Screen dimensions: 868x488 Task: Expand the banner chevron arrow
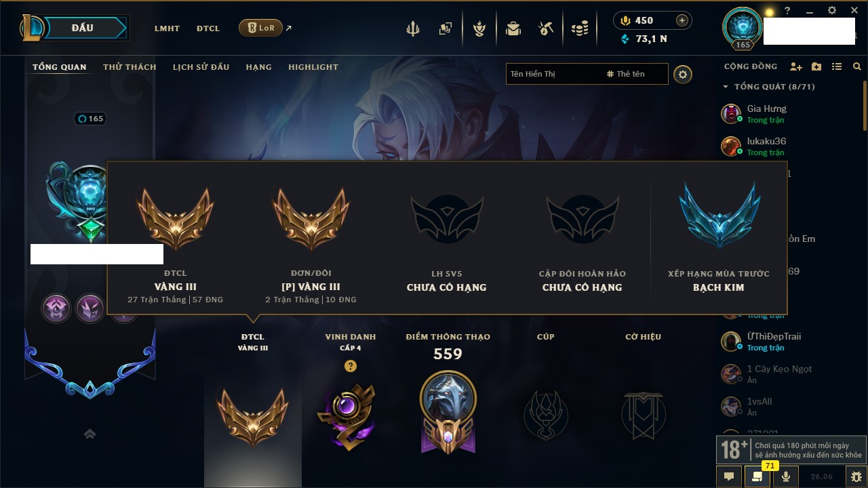point(90,434)
